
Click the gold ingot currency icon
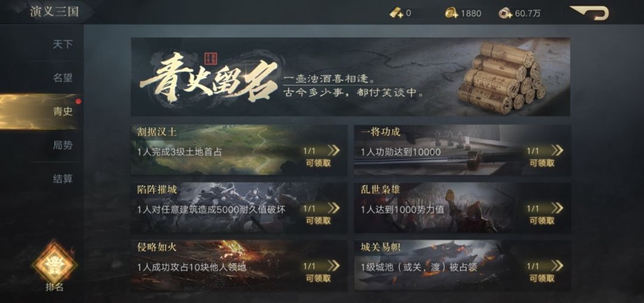[x=396, y=13]
